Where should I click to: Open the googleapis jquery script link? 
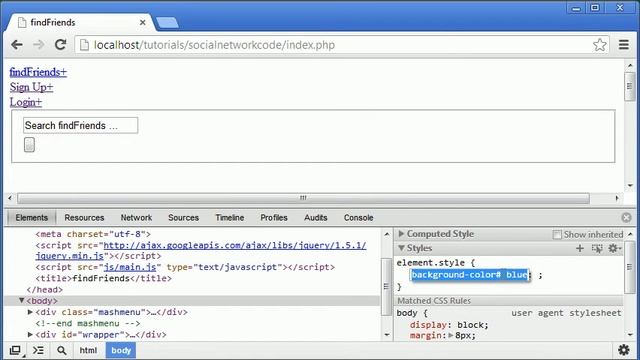(235, 245)
